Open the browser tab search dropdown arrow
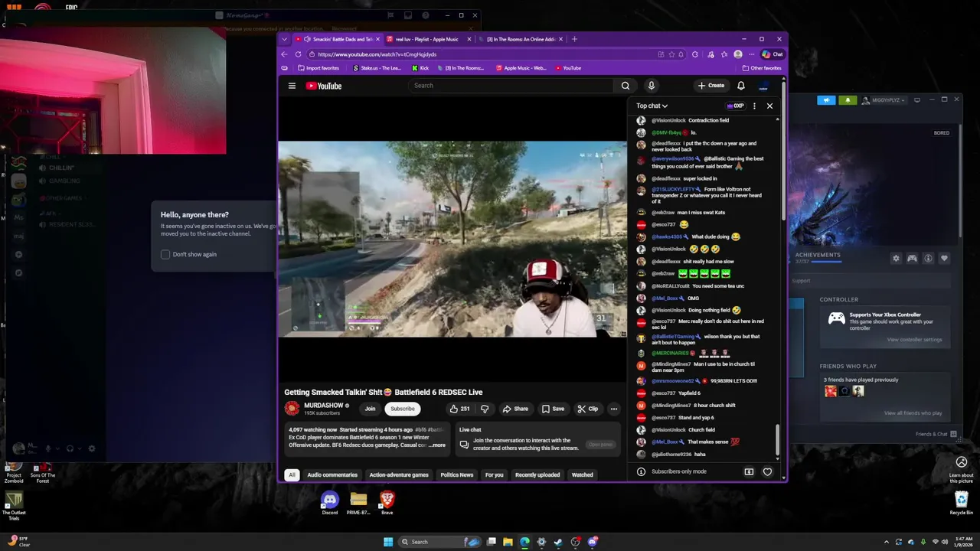The height and width of the screenshot is (551, 980). click(285, 39)
